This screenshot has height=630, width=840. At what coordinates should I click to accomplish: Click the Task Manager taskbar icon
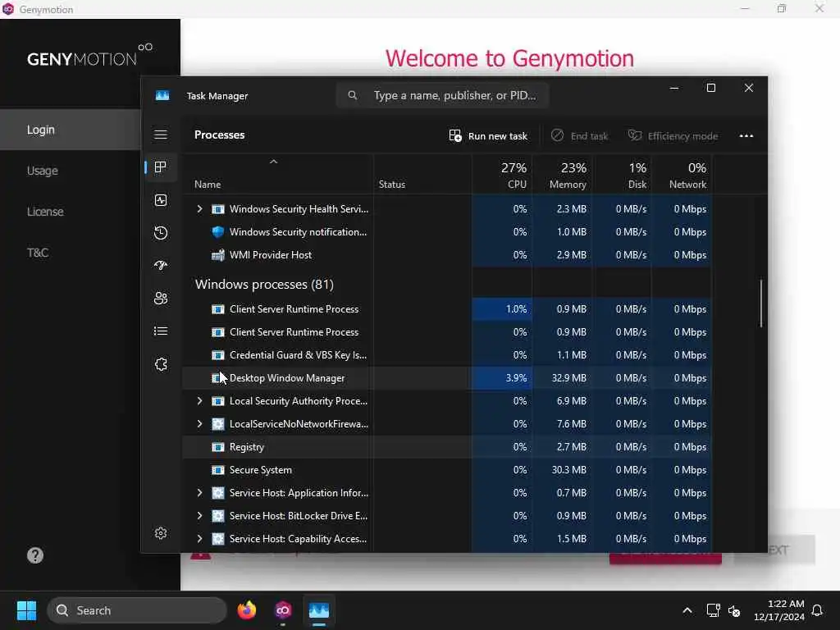click(319, 610)
